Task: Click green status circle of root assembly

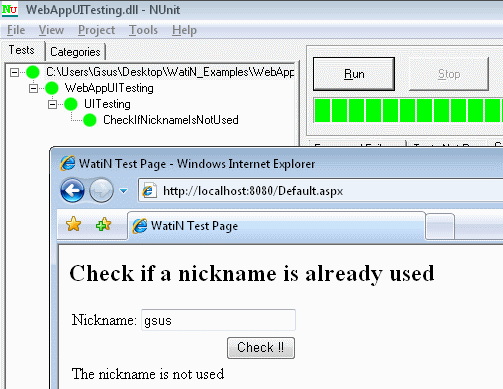Action: pos(33,72)
